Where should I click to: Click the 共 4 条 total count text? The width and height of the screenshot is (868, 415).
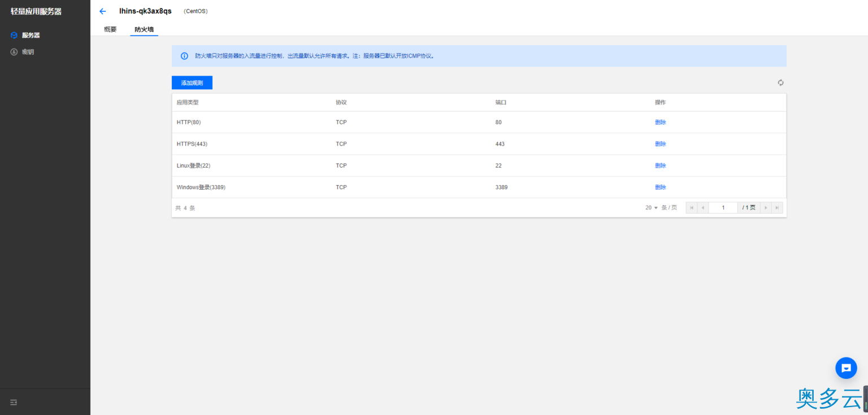[x=185, y=208]
